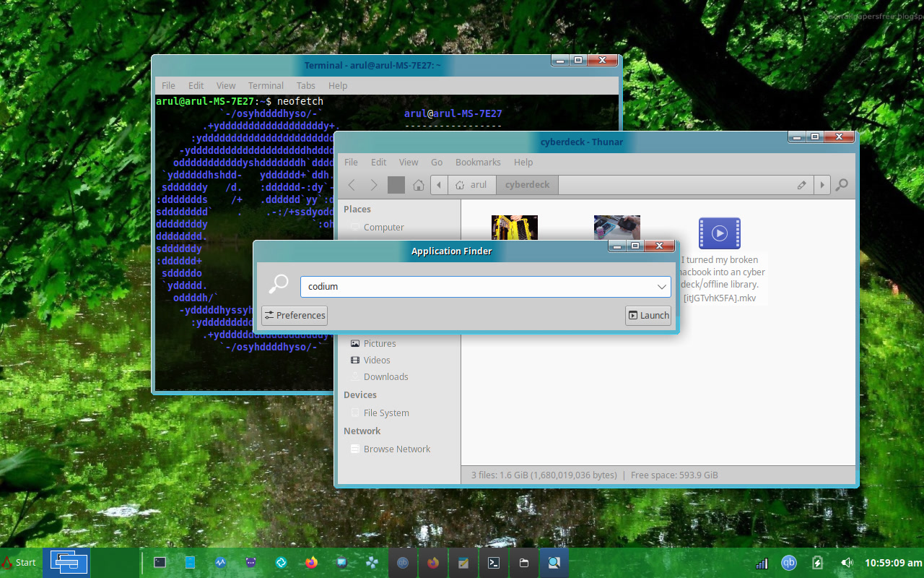Open Terminal Edit menu
924x578 pixels.
pos(196,85)
